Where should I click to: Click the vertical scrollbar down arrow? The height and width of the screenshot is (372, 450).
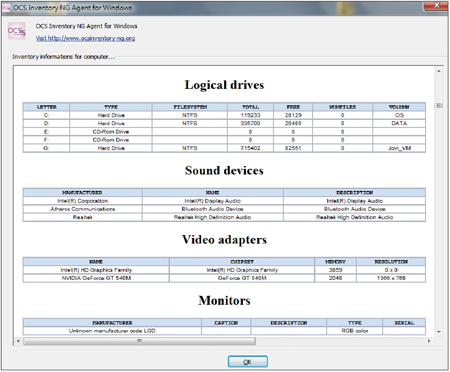pos(439,332)
